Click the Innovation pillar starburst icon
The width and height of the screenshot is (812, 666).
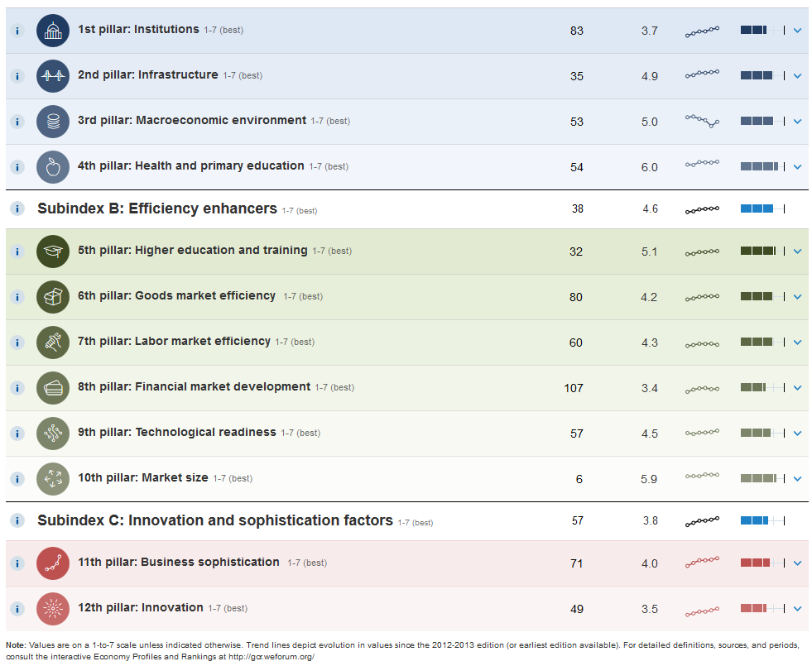[53, 609]
